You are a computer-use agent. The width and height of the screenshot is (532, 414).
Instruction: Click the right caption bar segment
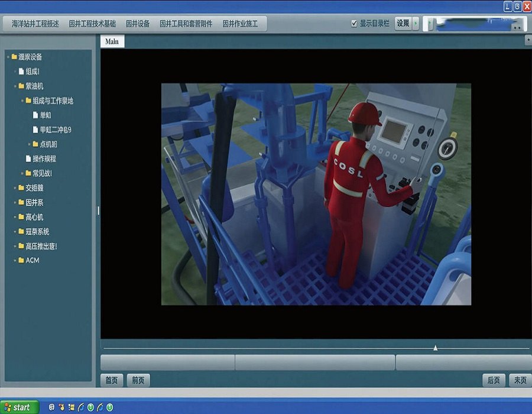(x=464, y=363)
